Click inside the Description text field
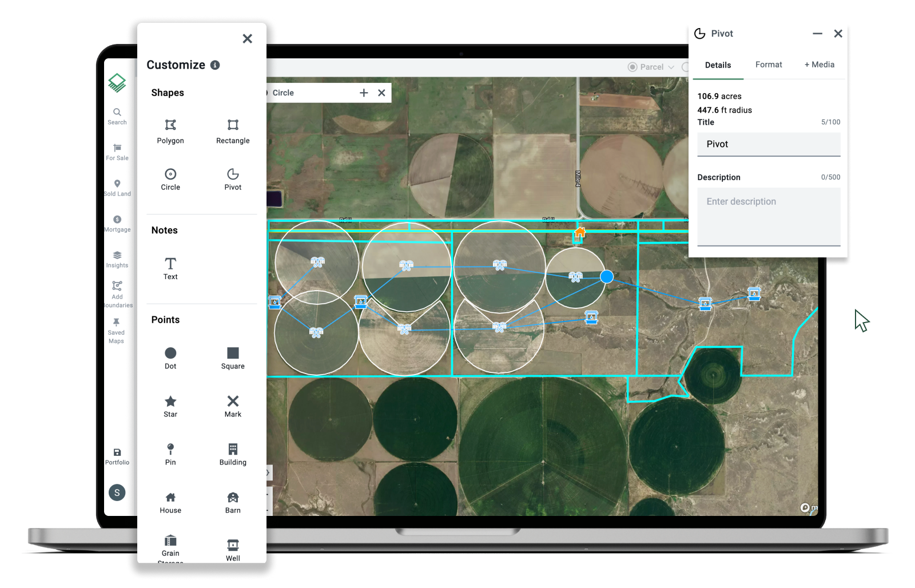This screenshot has height=588, width=915. (768, 217)
